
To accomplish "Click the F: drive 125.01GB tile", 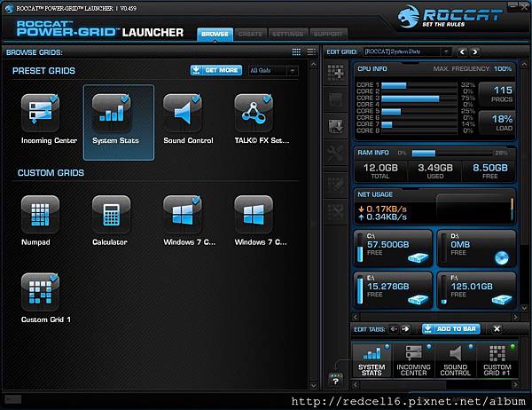I will pyautogui.click(x=476, y=290).
